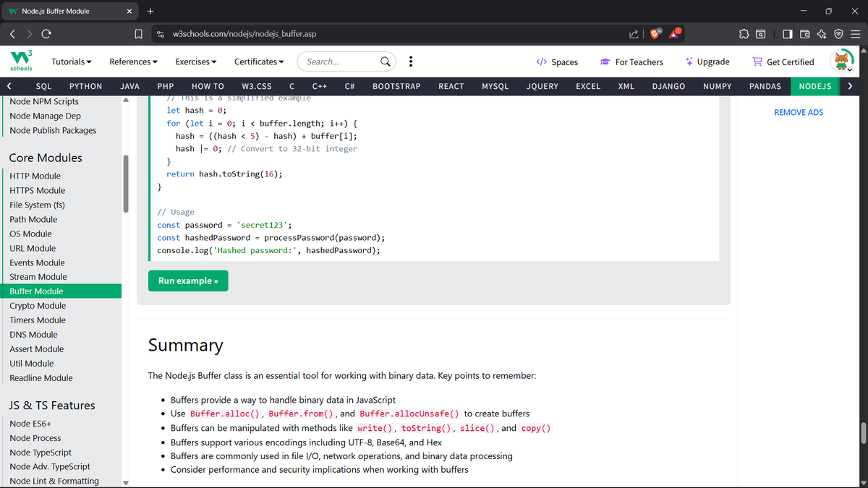
Task: Select SQL in the topic bar
Action: coord(43,86)
